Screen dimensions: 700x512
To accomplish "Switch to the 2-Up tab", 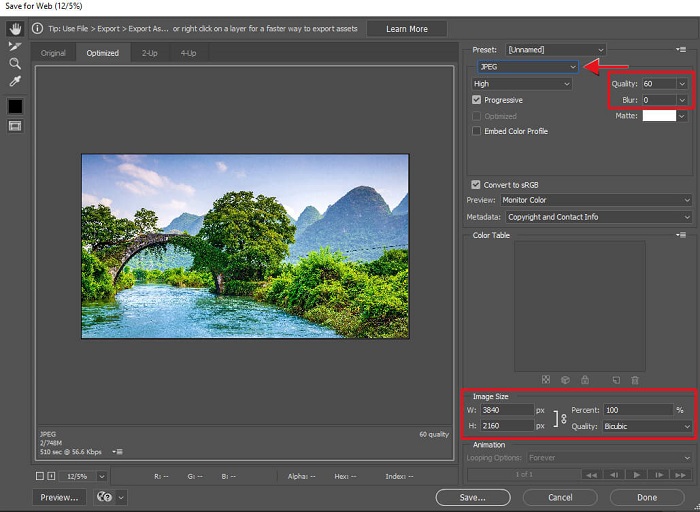I will click(x=150, y=53).
